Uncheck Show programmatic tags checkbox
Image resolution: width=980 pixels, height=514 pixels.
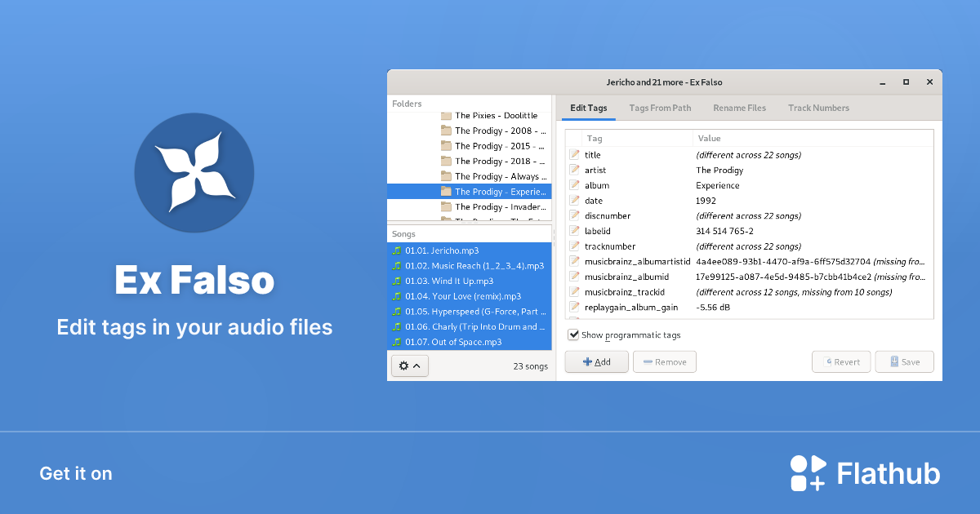[x=573, y=335]
